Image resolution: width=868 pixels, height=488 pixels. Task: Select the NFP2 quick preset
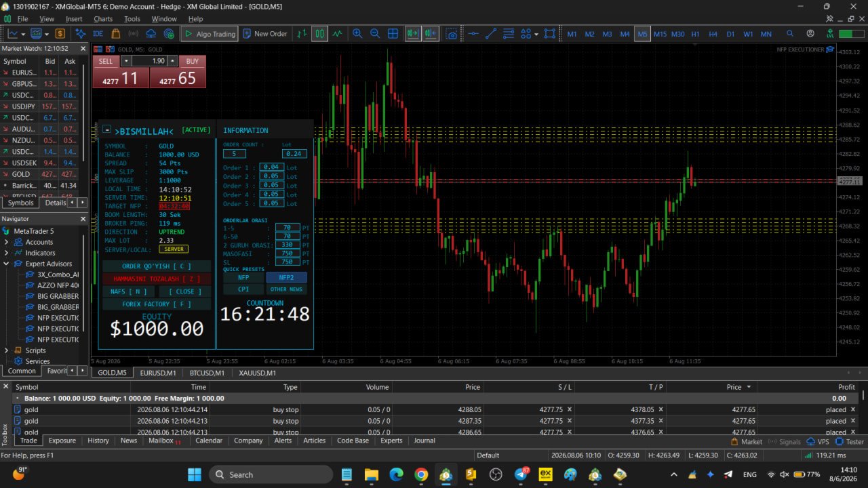tap(286, 277)
